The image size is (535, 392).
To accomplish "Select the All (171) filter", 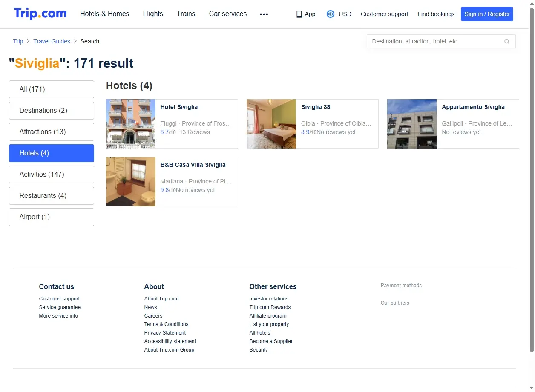I will (52, 89).
